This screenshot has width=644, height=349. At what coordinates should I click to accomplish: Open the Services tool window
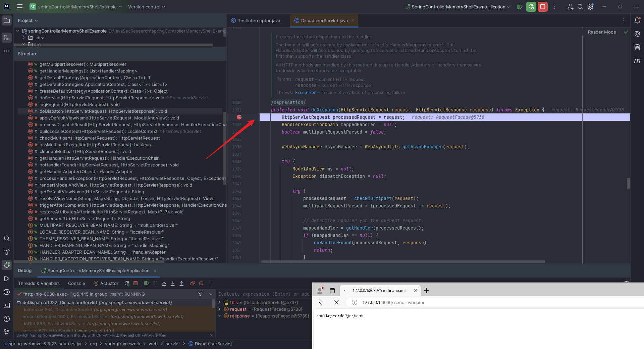(7, 292)
